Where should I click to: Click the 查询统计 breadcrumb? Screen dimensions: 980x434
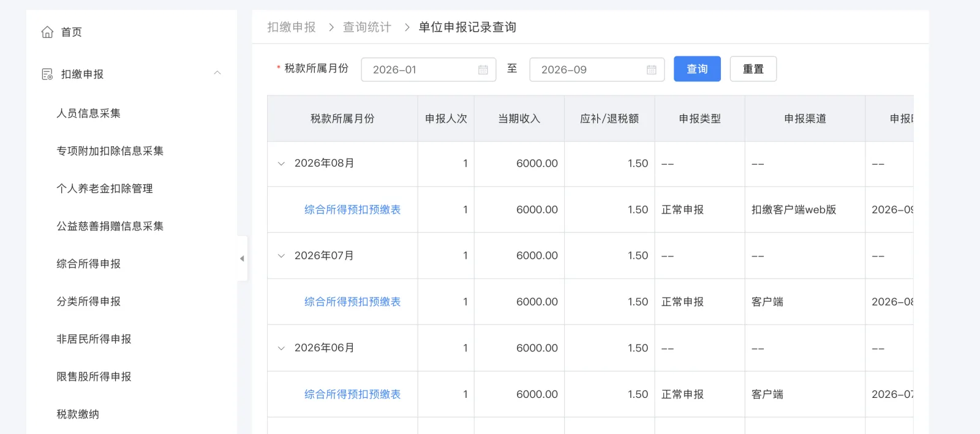click(x=367, y=27)
